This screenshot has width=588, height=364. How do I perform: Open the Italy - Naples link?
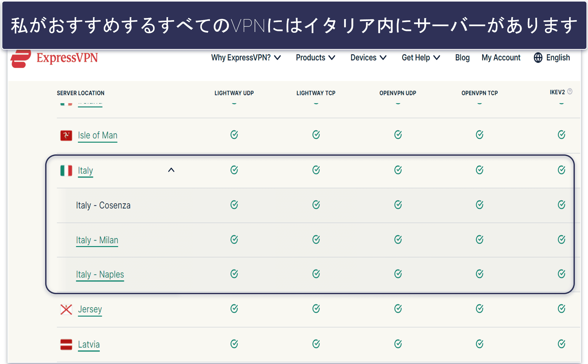click(100, 275)
